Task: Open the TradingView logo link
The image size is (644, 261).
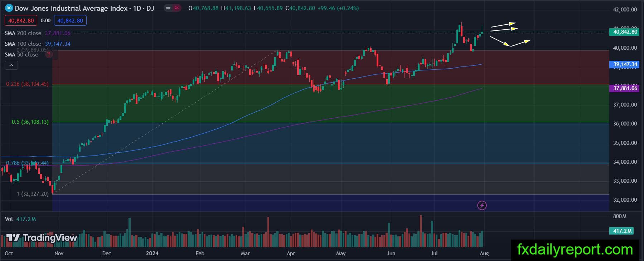Action: 42,238
